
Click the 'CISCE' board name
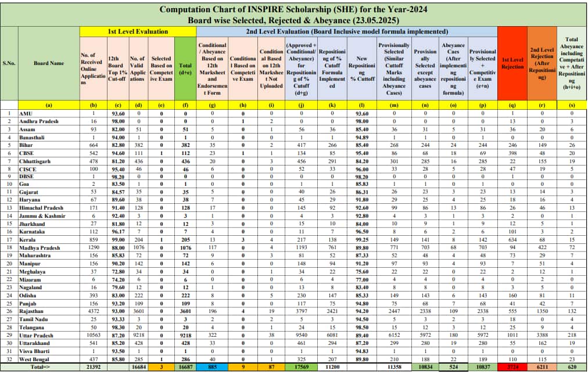coord(28,170)
